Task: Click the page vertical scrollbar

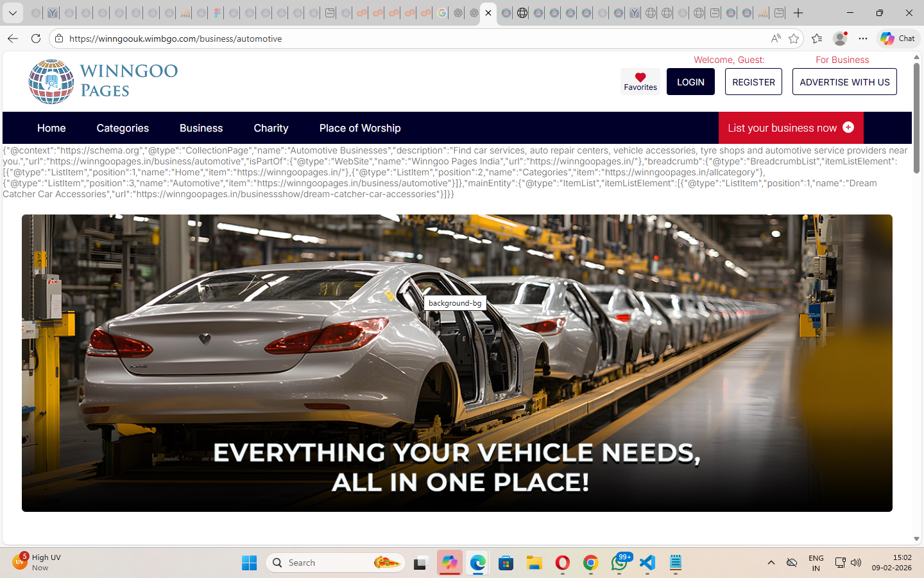Action: pos(916,116)
